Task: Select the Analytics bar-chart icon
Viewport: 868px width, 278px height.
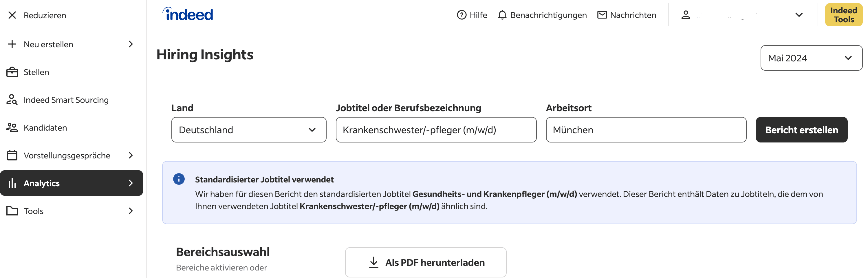Action: (x=12, y=183)
